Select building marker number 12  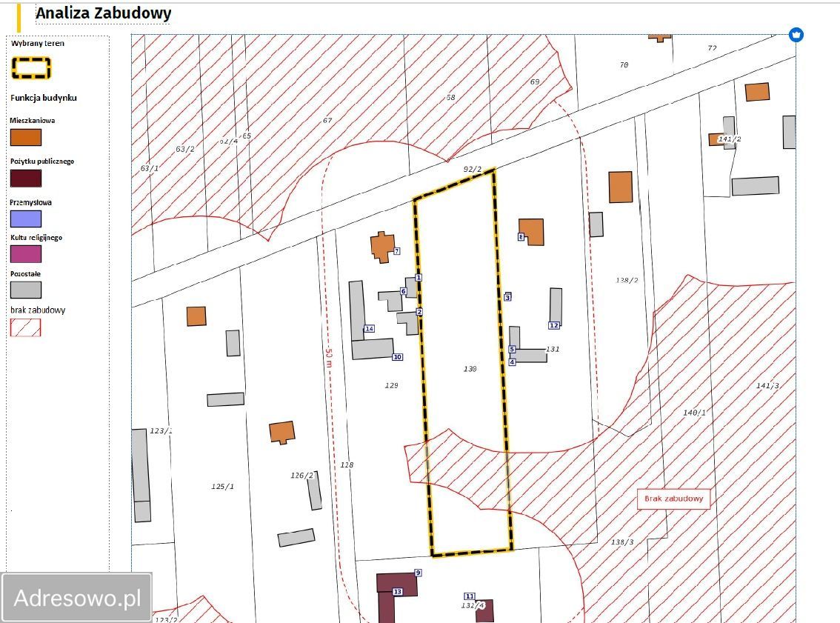pyautogui.click(x=554, y=325)
